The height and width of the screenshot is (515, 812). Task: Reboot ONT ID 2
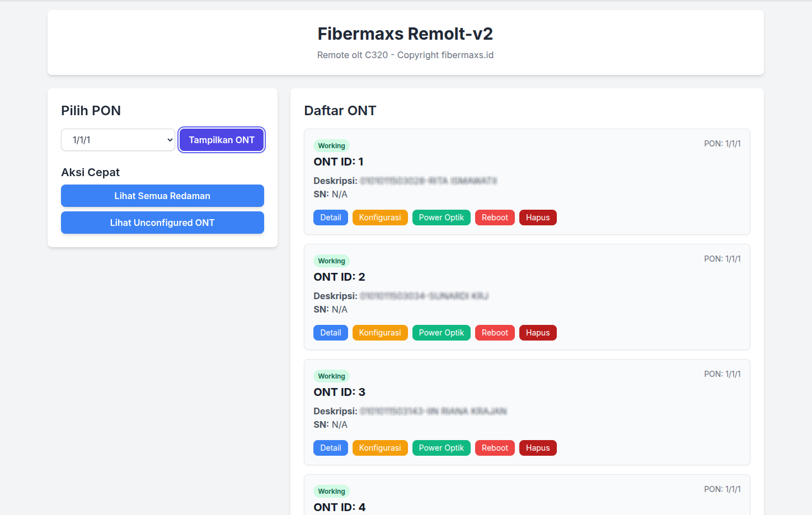tap(495, 333)
